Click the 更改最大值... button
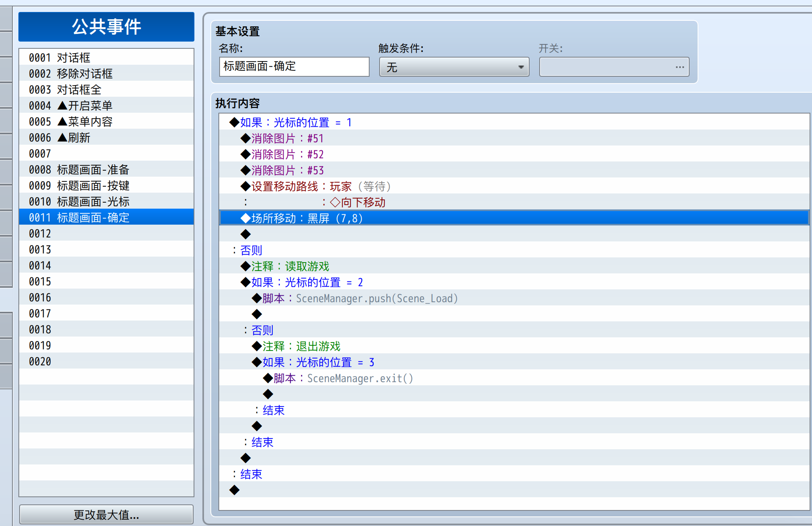The width and height of the screenshot is (812, 526). point(106,514)
